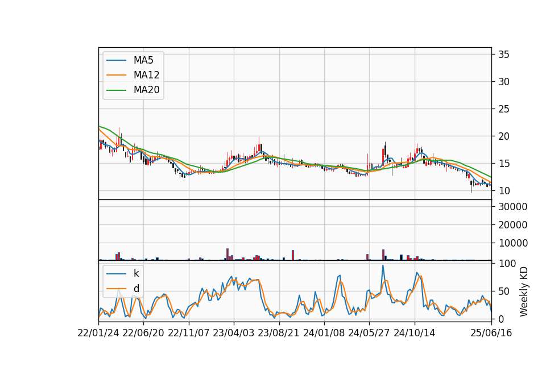Click the 24/01/08 date label
546x392 pixels.
pyautogui.click(x=324, y=333)
